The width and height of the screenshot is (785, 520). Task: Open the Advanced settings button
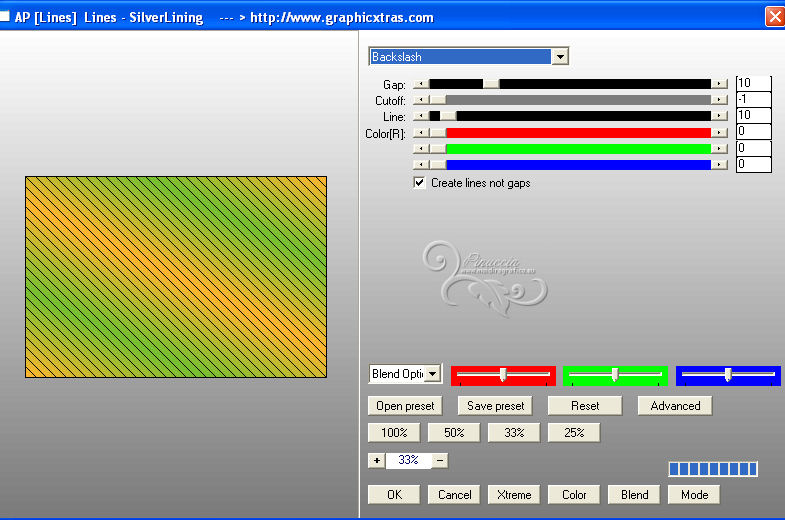(x=675, y=406)
